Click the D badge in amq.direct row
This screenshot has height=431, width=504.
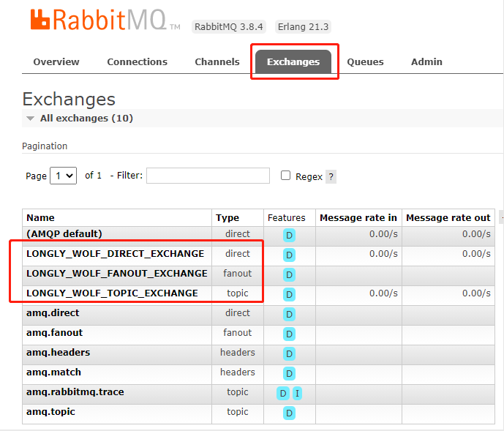point(289,314)
